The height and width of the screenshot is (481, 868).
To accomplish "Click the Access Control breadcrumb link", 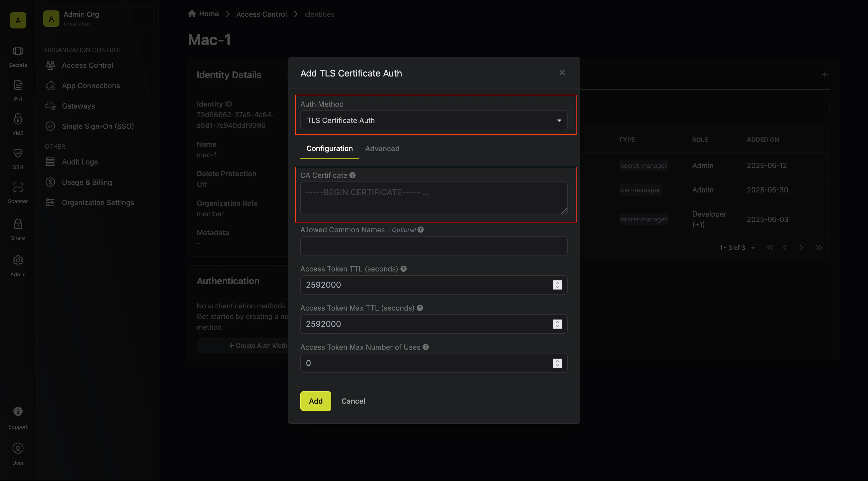I will point(261,14).
